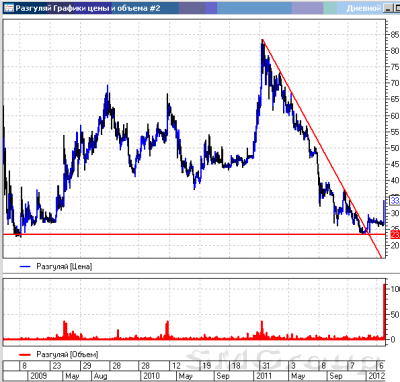Image resolution: width=400 pixels, height=382 pixels.
Task: Click the 45 price axis label
Action: point(395,164)
